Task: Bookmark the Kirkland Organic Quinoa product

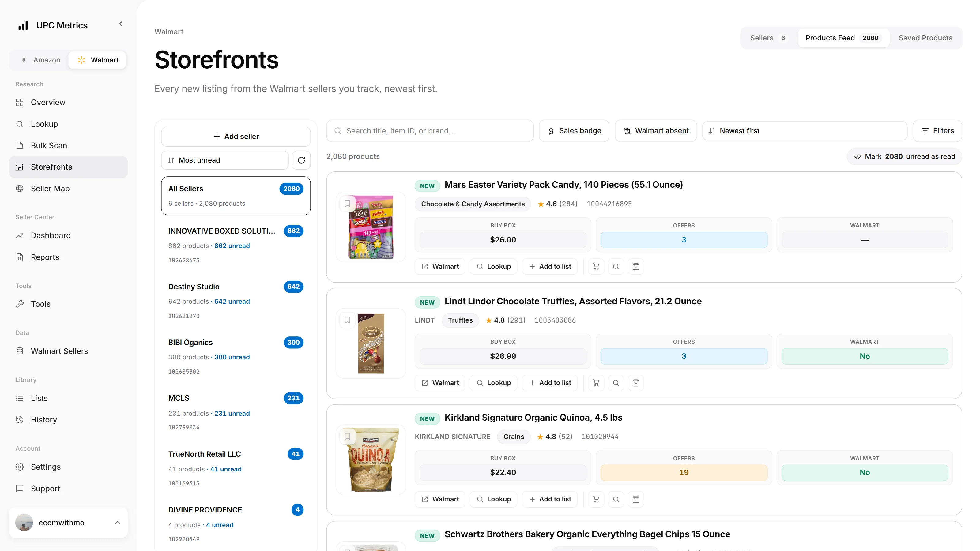Action: (x=347, y=436)
